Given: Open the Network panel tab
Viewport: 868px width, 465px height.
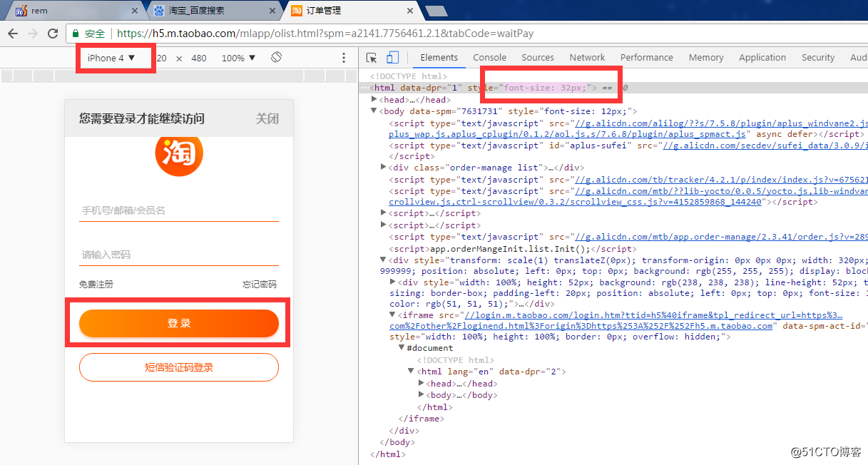Looking at the screenshot, I should click(x=587, y=58).
